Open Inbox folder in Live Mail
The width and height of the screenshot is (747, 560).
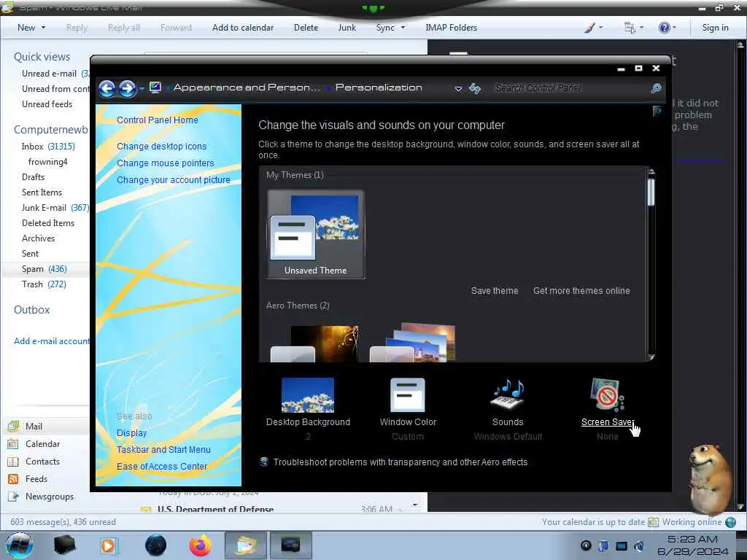pos(48,146)
